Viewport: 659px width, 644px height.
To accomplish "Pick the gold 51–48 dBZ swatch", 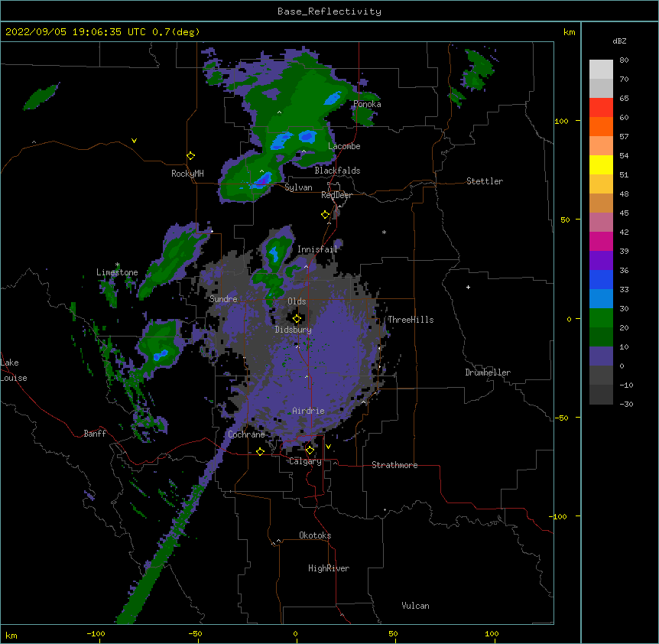I will click(601, 184).
